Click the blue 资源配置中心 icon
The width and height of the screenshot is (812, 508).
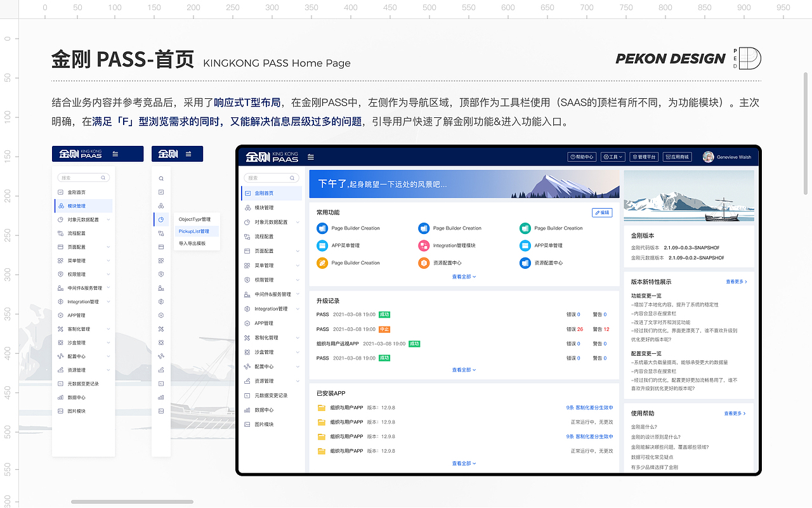pyautogui.click(x=525, y=263)
